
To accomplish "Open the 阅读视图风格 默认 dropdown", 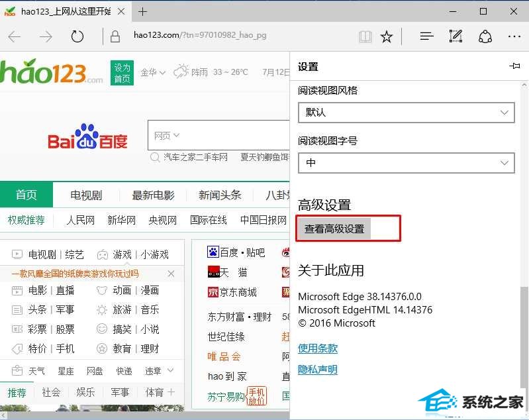I will click(x=407, y=113).
